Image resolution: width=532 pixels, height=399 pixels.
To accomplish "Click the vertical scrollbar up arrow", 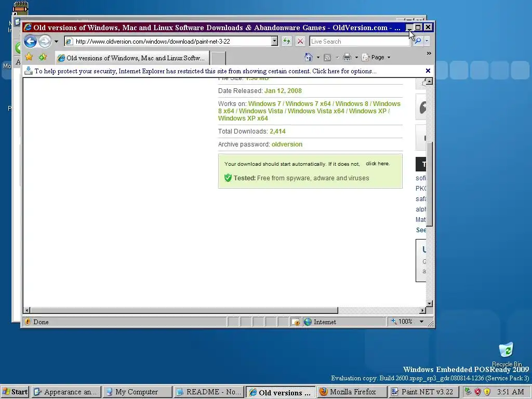I will point(429,82).
